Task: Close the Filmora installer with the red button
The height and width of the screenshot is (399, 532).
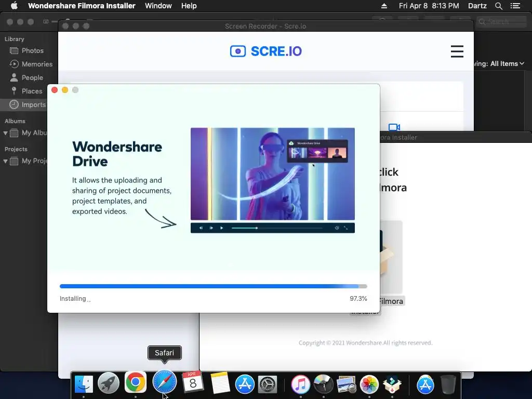Action: 54,90
